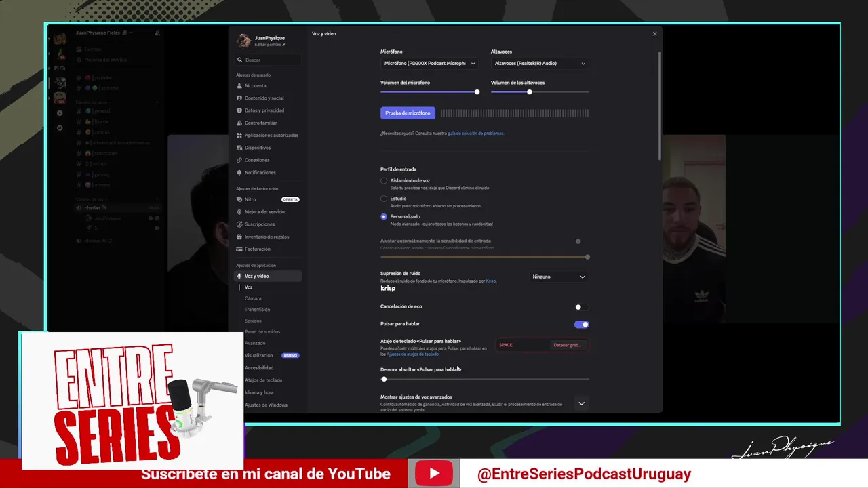The height and width of the screenshot is (488, 868).
Task: Click the Detener grabación keybind button
Action: (x=567, y=345)
